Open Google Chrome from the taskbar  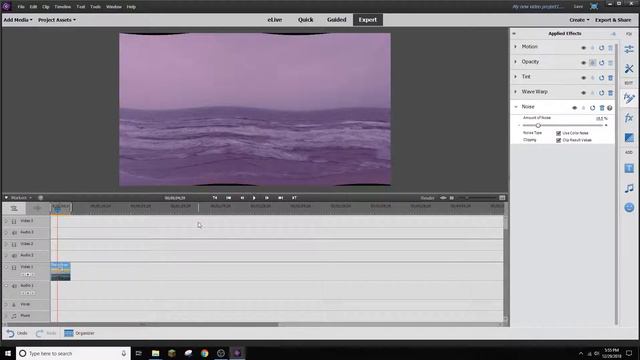pos(204,353)
